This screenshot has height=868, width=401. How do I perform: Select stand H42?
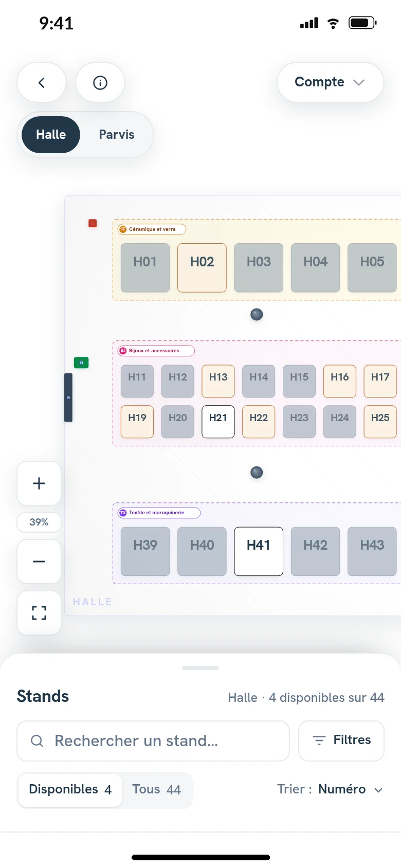coord(315,551)
